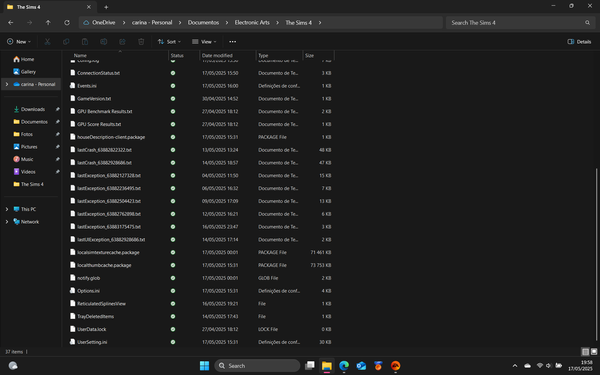Select GPU Benchmark Results.txt file
The height and width of the screenshot is (375, 600).
[104, 111]
